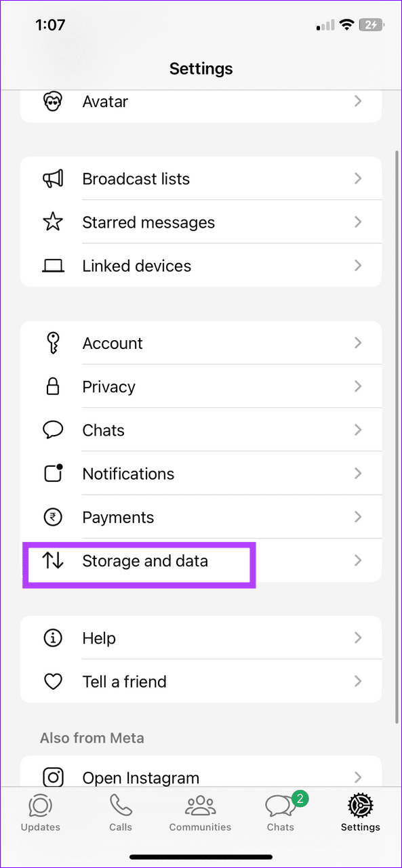The height and width of the screenshot is (868, 402).
Task: Open the Chats settings chevron
Action: [x=358, y=430]
